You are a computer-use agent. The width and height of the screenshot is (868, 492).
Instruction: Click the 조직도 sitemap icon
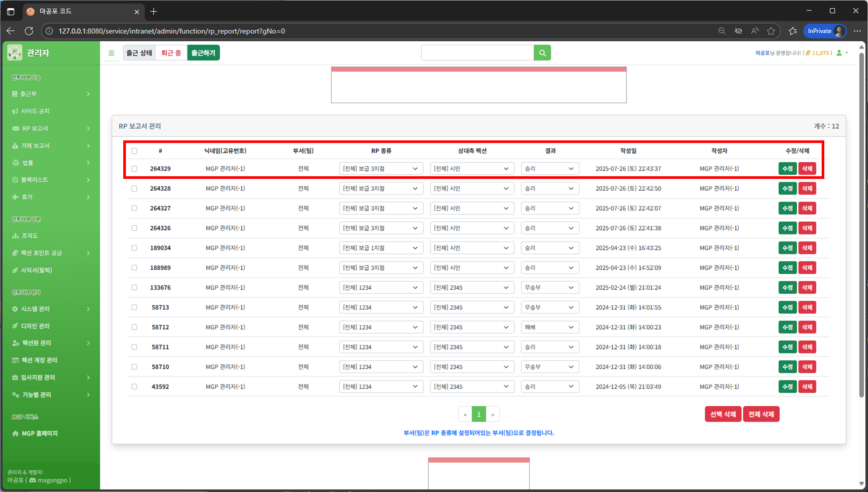[x=16, y=236]
